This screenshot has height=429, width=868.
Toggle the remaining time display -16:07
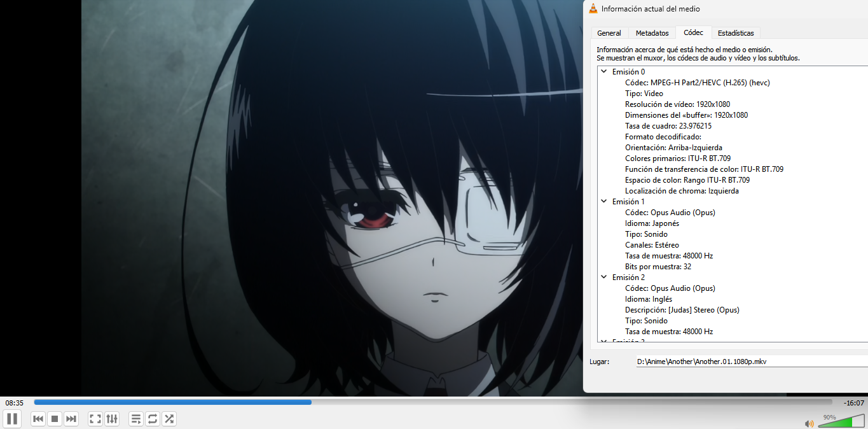point(853,403)
